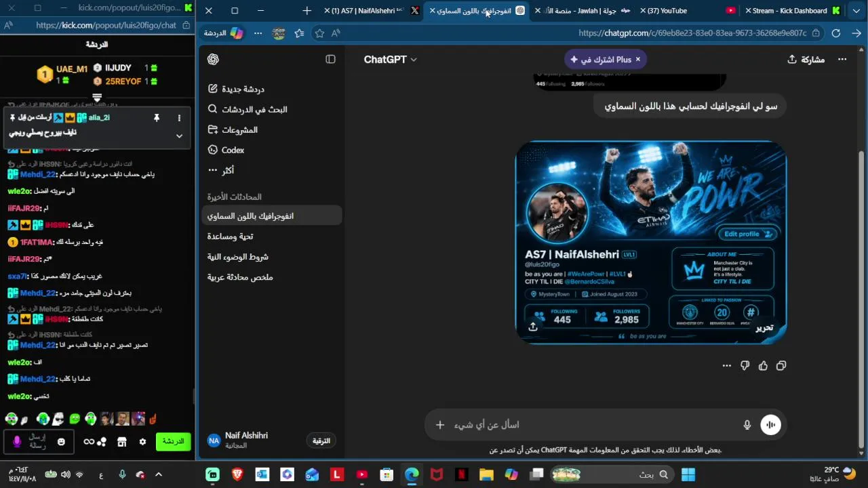This screenshot has height=488, width=868.
Task: Click the plus attach button in composer
Action: click(440, 425)
